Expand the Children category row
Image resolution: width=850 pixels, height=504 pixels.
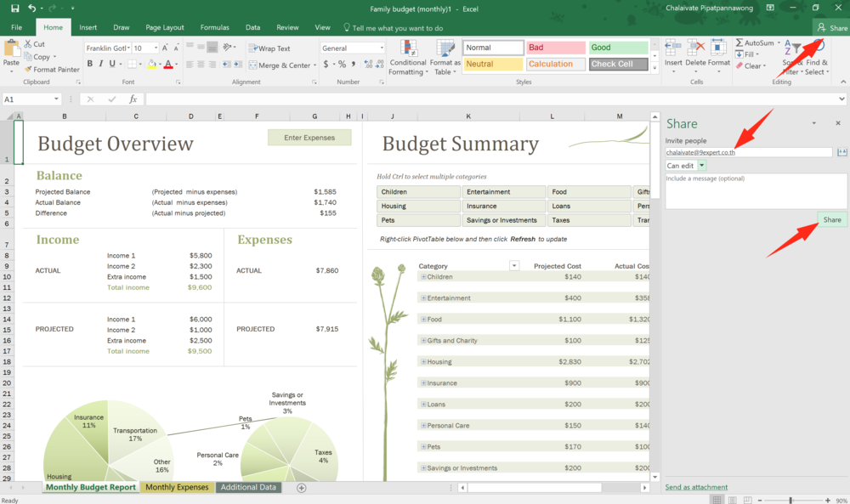click(423, 277)
